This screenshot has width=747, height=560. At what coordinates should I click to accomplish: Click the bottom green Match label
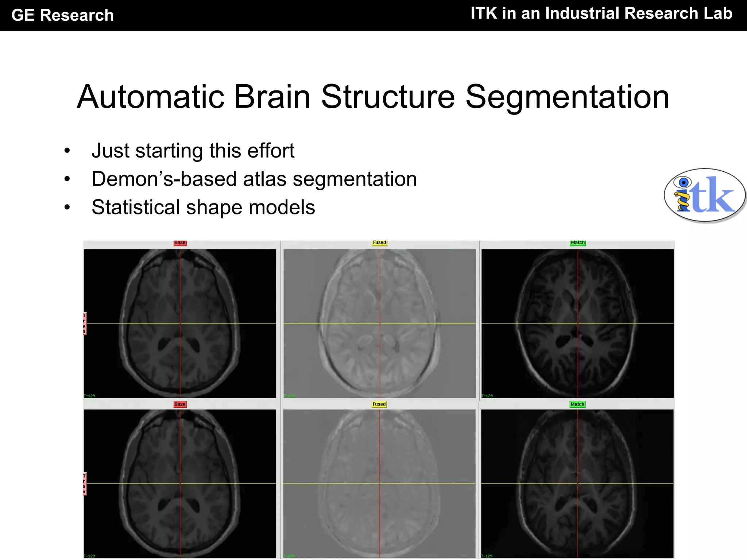[x=577, y=404]
